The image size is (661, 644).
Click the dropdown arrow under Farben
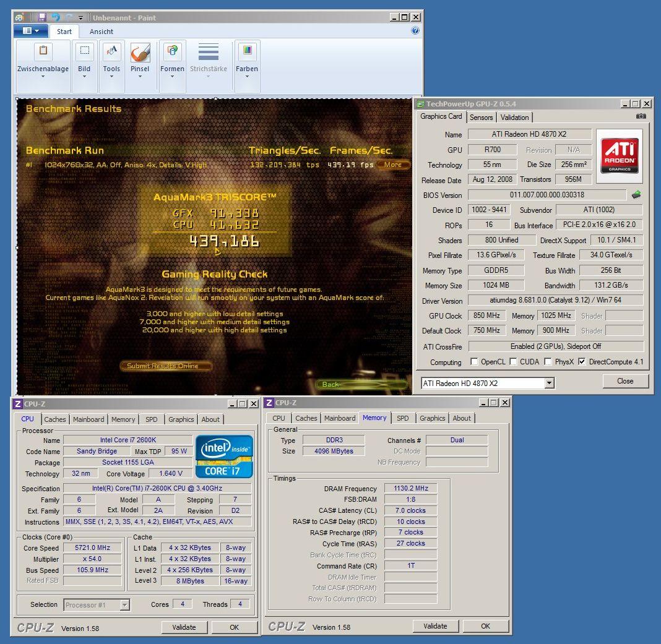(x=247, y=77)
